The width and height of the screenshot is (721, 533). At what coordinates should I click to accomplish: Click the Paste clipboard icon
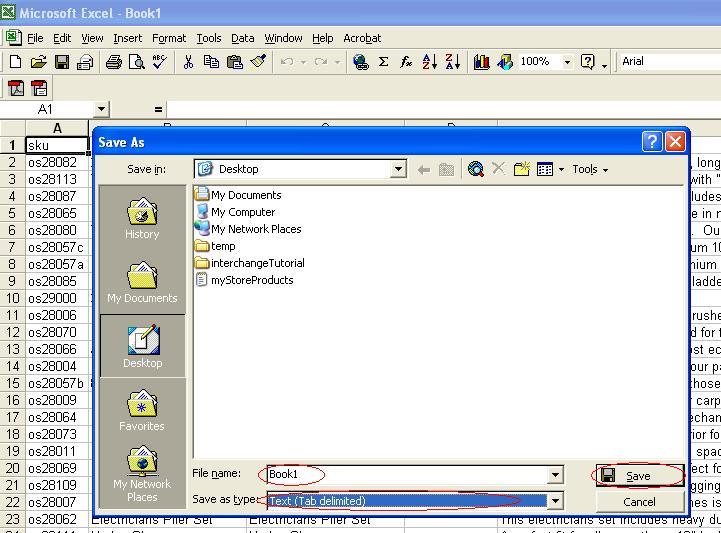pyautogui.click(x=235, y=62)
